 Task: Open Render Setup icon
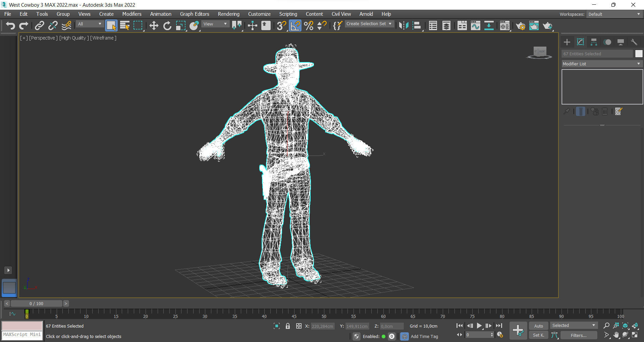click(521, 25)
